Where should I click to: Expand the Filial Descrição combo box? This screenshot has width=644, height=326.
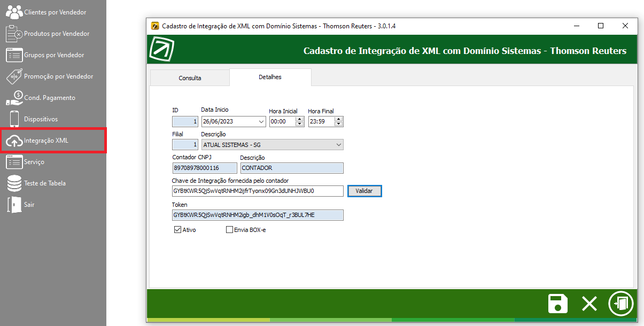(339, 144)
